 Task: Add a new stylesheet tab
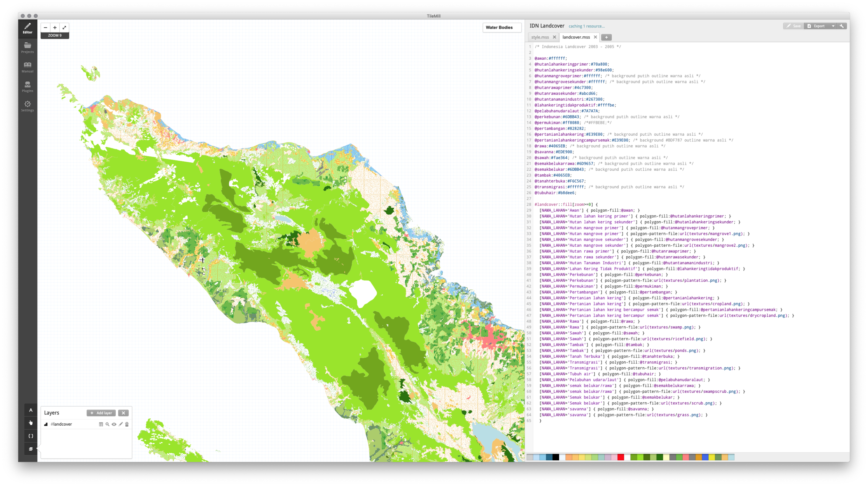tap(606, 37)
